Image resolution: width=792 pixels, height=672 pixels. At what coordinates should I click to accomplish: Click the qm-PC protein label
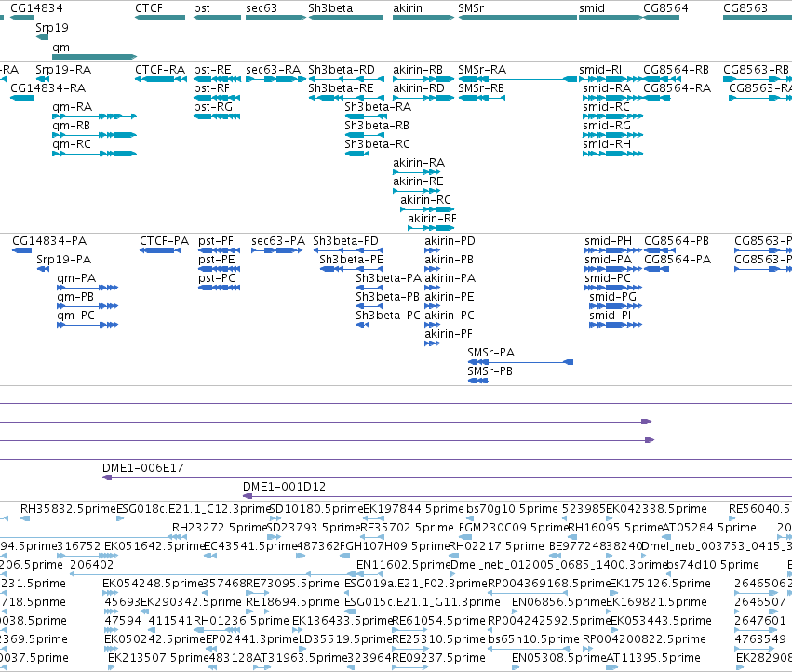click(x=75, y=316)
